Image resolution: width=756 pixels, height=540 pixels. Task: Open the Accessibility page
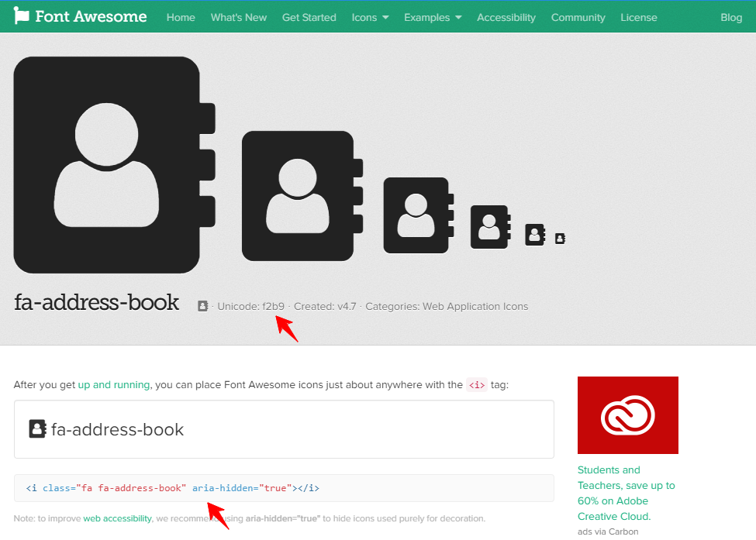click(506, 17)
